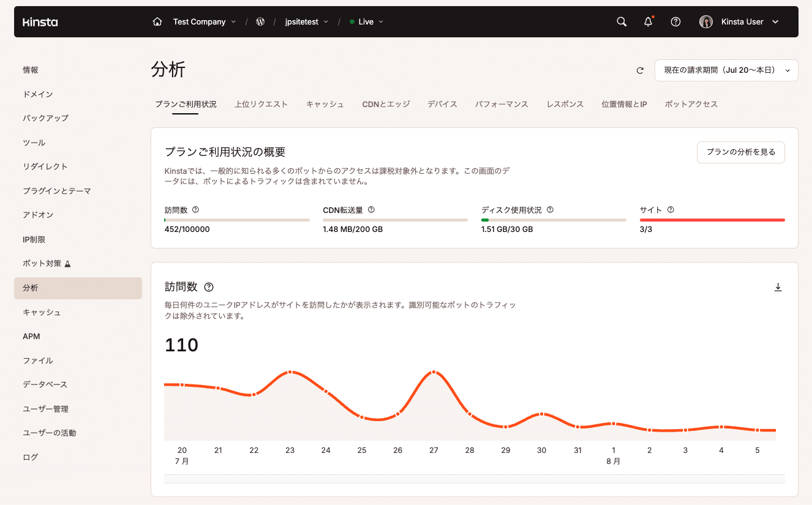
Task: Click chart peak point on day 27
Action: (434, 372)
